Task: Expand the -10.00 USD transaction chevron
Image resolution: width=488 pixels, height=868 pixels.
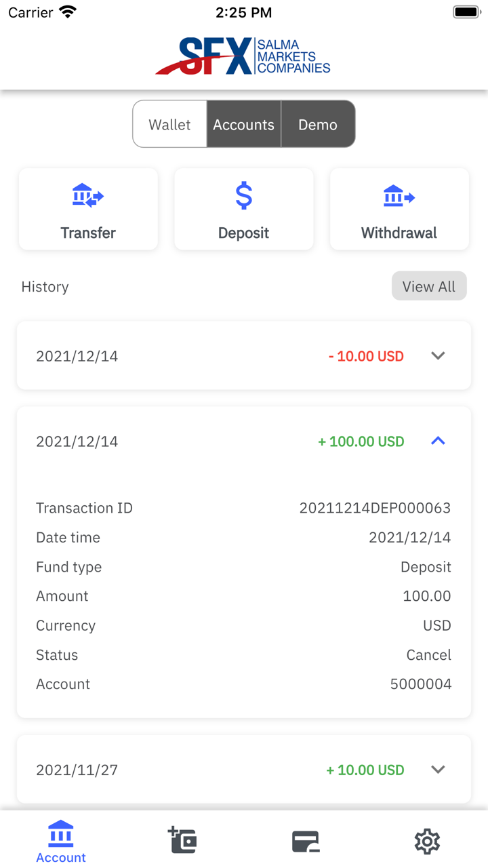Action: [438, 356]
